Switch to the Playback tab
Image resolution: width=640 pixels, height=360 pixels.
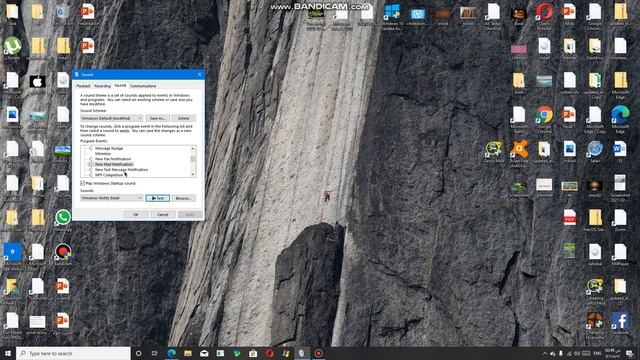coord(83,86)
